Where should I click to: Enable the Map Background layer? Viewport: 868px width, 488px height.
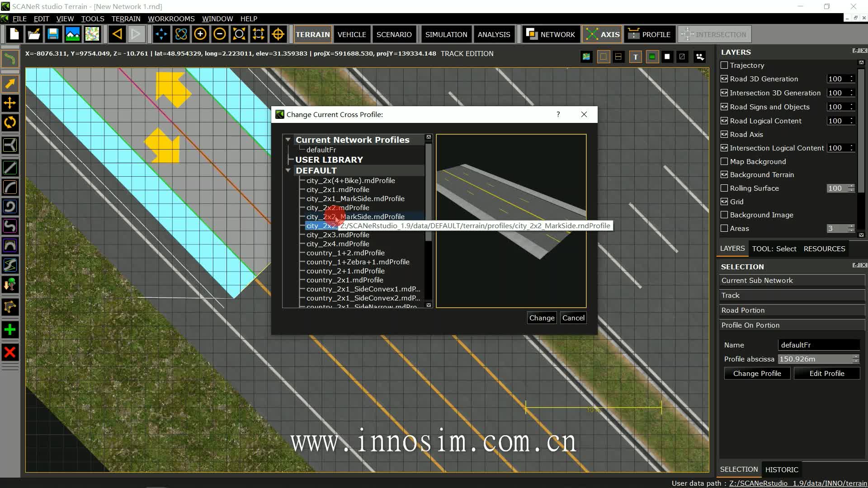click(x=724, y=161)
